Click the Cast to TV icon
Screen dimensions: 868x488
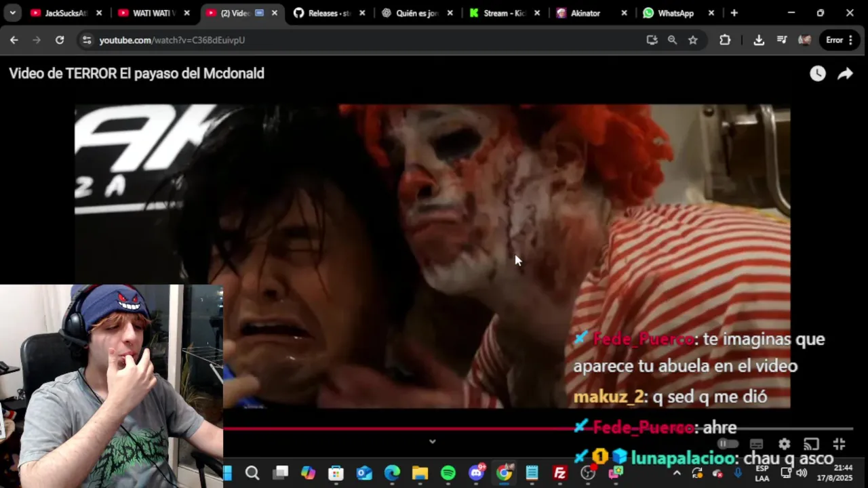click(x=811, y=444)
